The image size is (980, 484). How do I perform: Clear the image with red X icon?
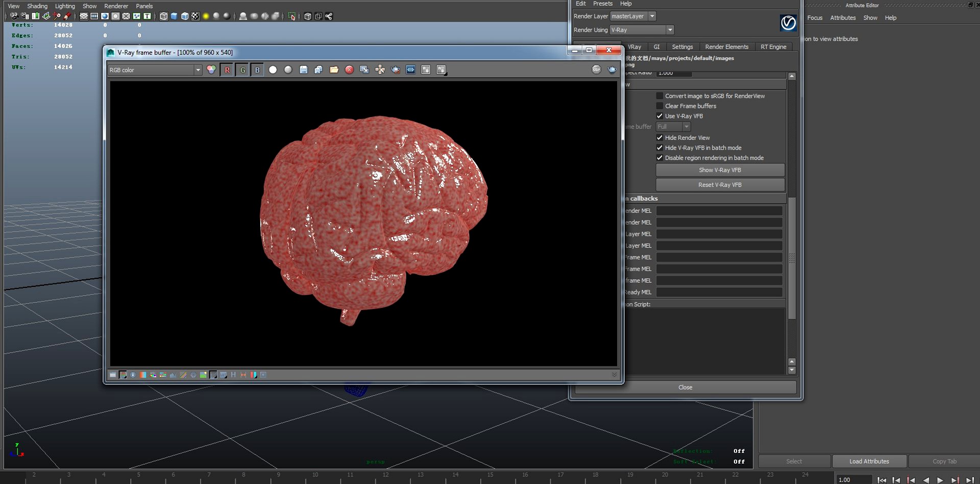click(x=349, y=70)
